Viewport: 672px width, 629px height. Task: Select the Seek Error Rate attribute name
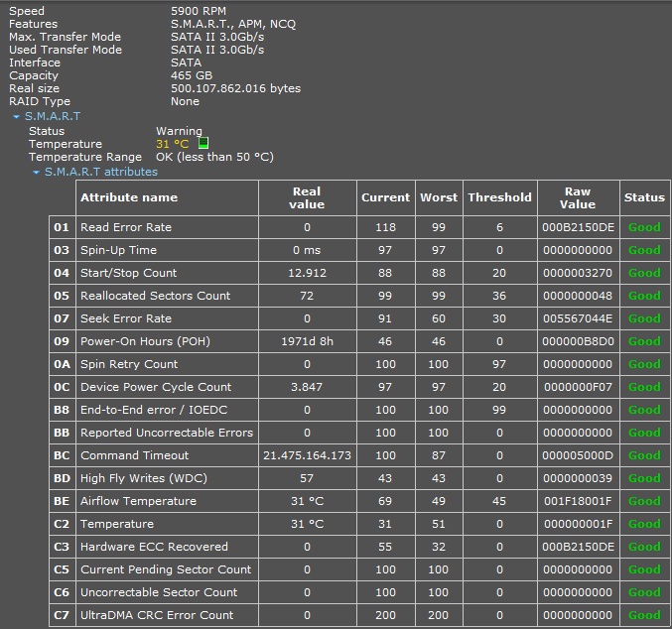pos(126,318)
